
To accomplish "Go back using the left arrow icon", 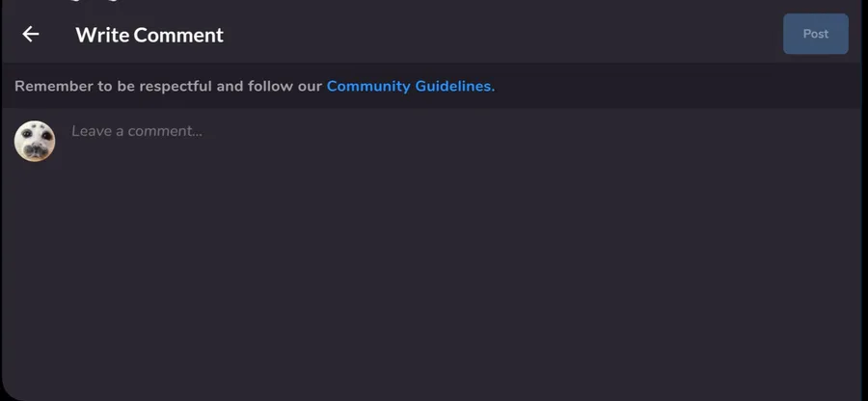I will point(31,35).
